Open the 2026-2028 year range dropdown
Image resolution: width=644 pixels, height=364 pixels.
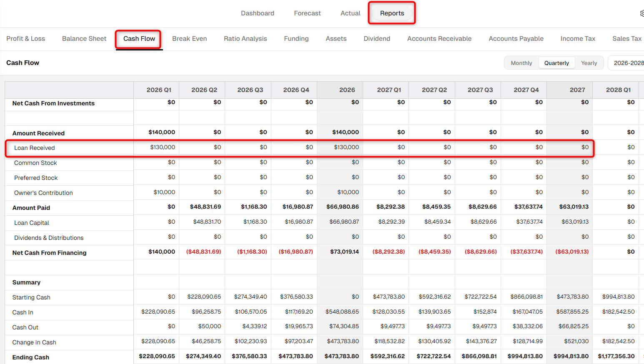tap(626, 63)
